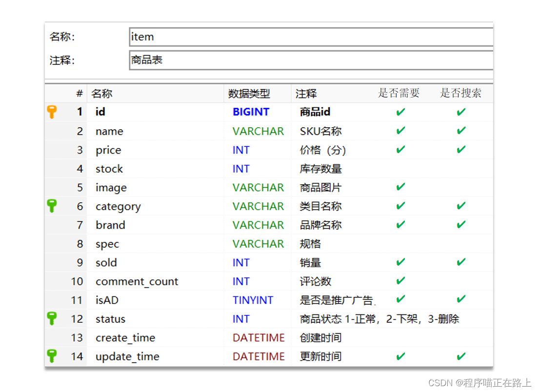Image resolution: width=539 pixels, height=392 pixels.
Task: Click the 是否搜索 checkmark in the update_time row
Action: click(461, 356)
